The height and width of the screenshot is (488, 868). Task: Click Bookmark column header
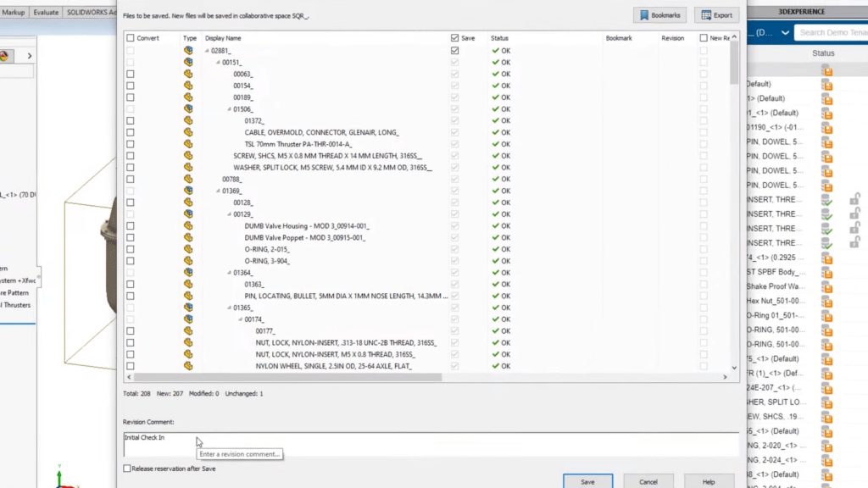[618, 38]
